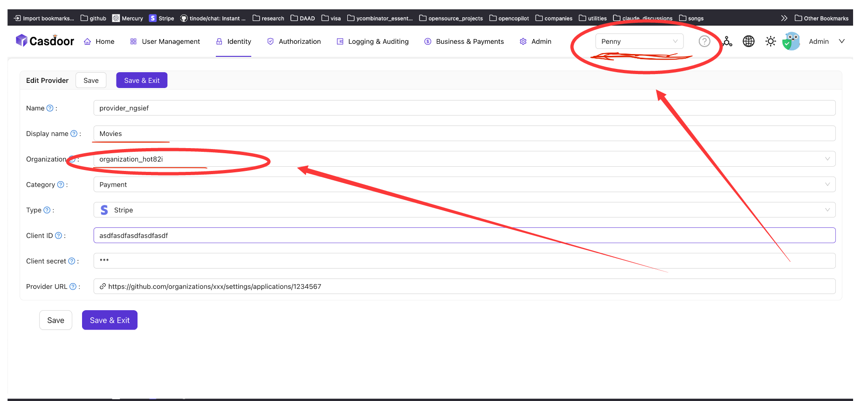
Task: Expand the Organization dropdown
Action: pos(464,159)
